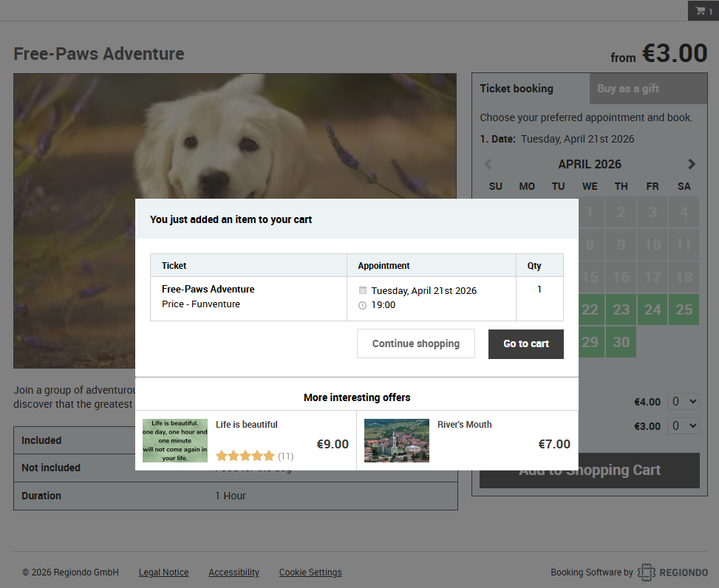
Task: Click the star rating of Life is beautiful
Action: [245, 456]
